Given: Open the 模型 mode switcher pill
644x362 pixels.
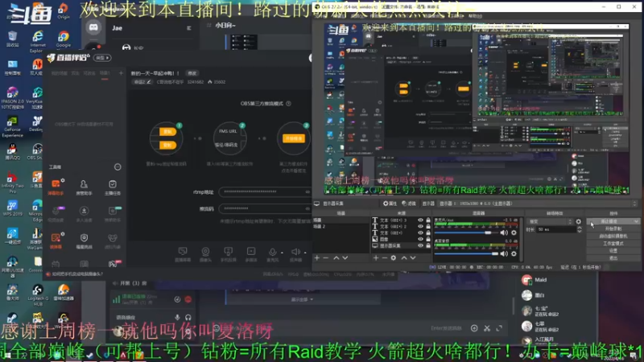Looking at the screenshot, I should (x=102, y=58).
